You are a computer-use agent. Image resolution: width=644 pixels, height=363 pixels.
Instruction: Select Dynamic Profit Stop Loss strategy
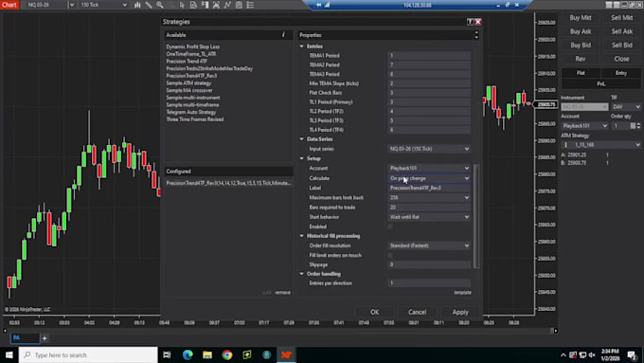coord(193,46)
